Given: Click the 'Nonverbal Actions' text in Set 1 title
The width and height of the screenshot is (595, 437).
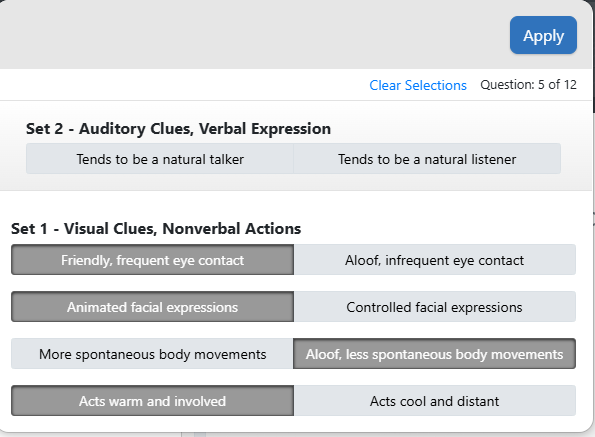Looking at the screenshot, I should tap(231, 229).
